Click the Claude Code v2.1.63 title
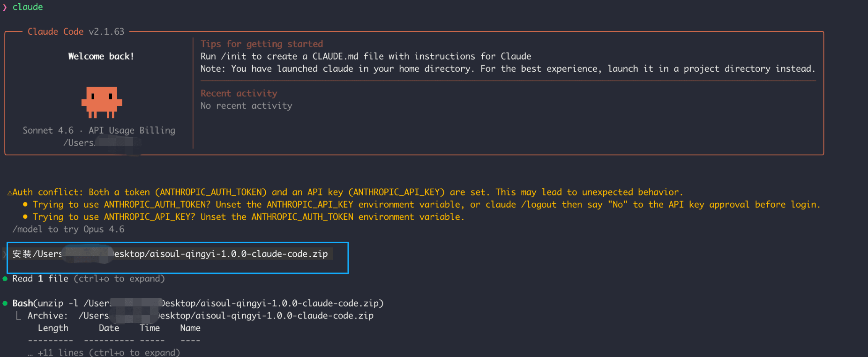The image size is (868, 357). (x=76, y=31)
